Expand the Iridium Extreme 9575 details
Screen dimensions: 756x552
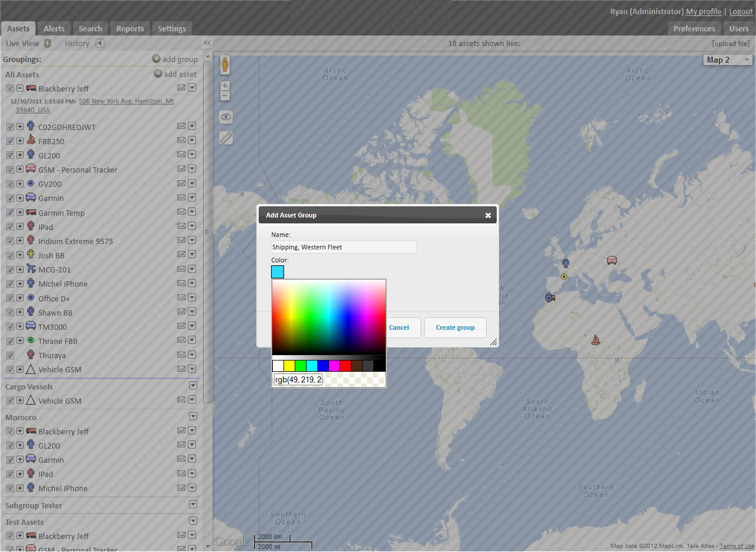point(20,241)
